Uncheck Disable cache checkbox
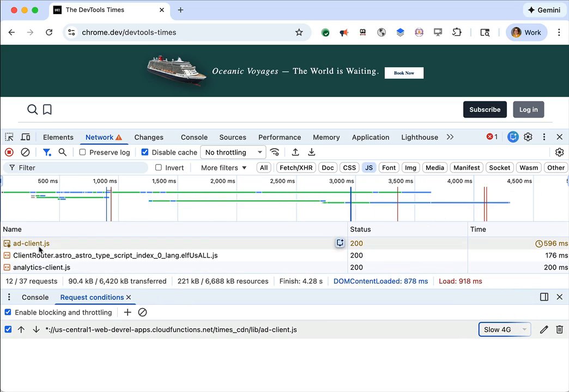 coord(145,152)
